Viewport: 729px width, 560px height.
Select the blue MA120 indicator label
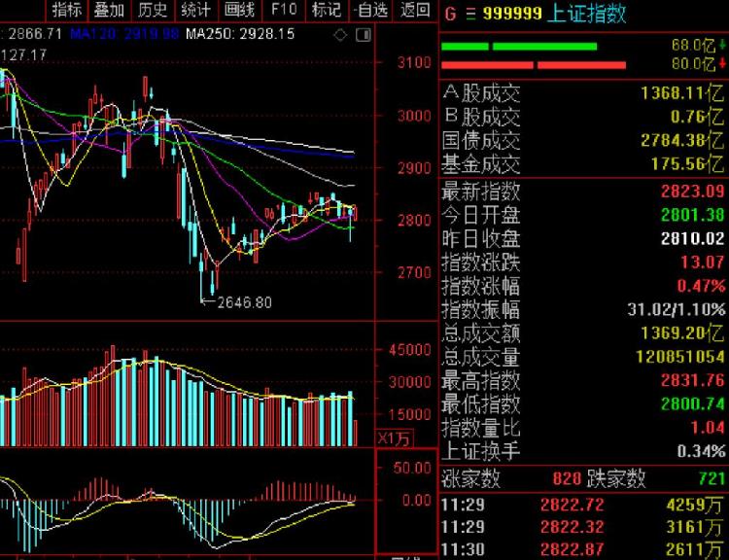tap(124, 34)
